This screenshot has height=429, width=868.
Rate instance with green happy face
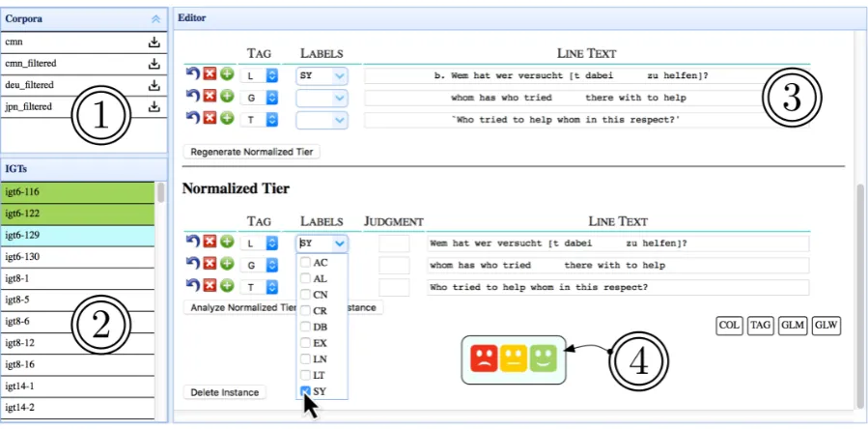(x=543, y=358)
